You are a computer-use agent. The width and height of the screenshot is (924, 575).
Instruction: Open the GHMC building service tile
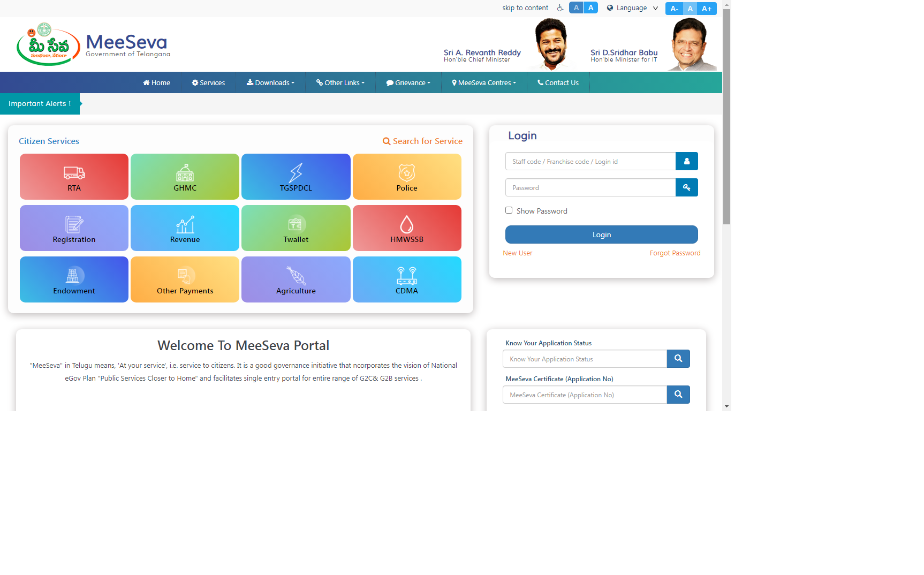tap(185, 177)
